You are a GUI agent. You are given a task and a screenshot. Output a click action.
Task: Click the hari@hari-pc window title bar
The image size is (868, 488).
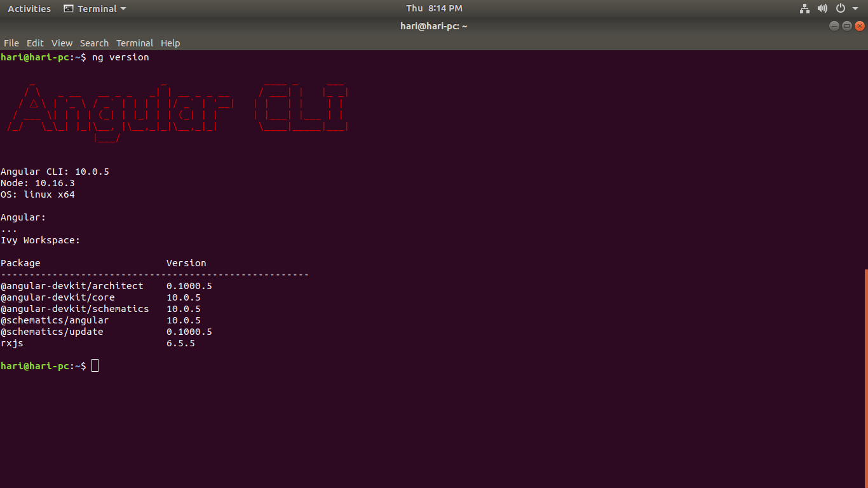(x=434, y=26)
